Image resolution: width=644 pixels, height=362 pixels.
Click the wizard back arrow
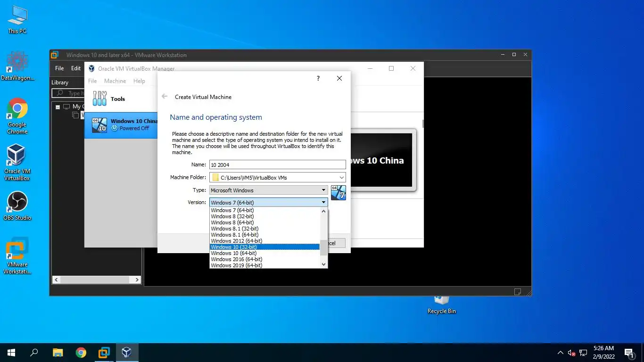point(165,96)
